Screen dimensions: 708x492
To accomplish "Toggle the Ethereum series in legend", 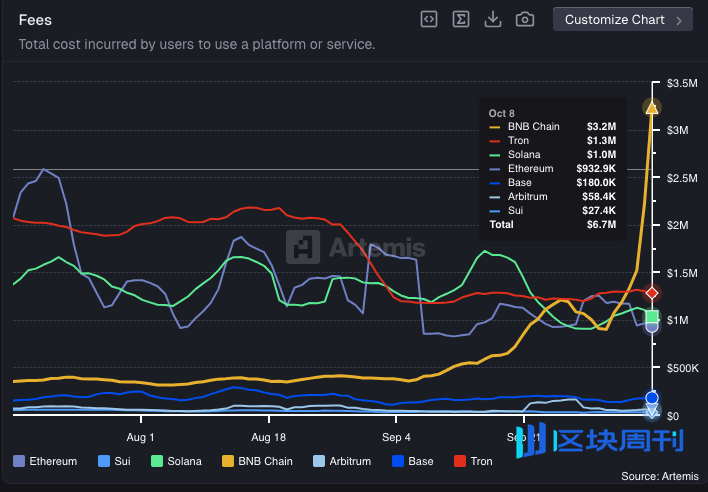I will tap(46, 461).
